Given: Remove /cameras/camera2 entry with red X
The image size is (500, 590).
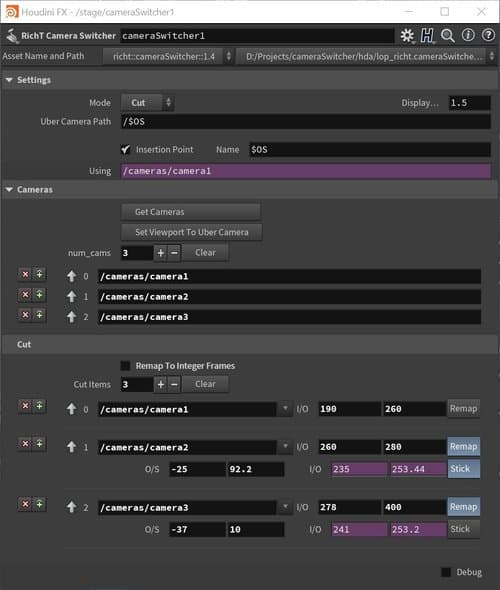Looking at the screenshot, I should (x=25, y=295).
